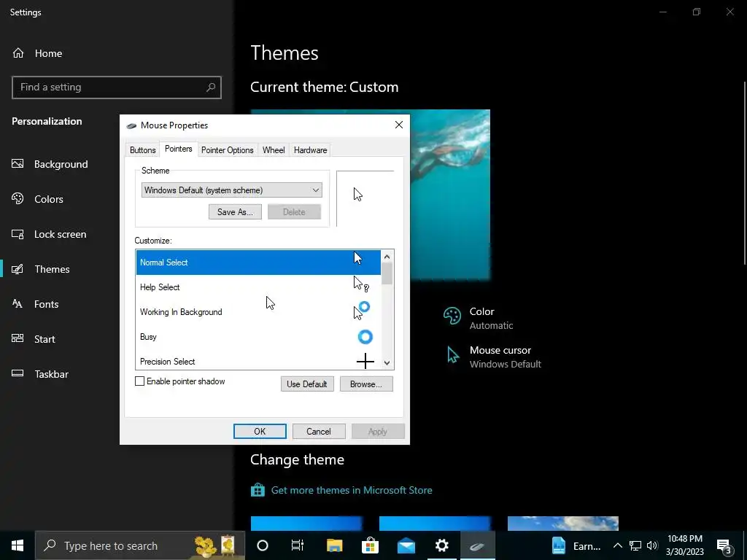The height and width of the screenshot is (560, 747).
Task: Click Mouse Properties taskbar icon
Action: click(477, 545)
